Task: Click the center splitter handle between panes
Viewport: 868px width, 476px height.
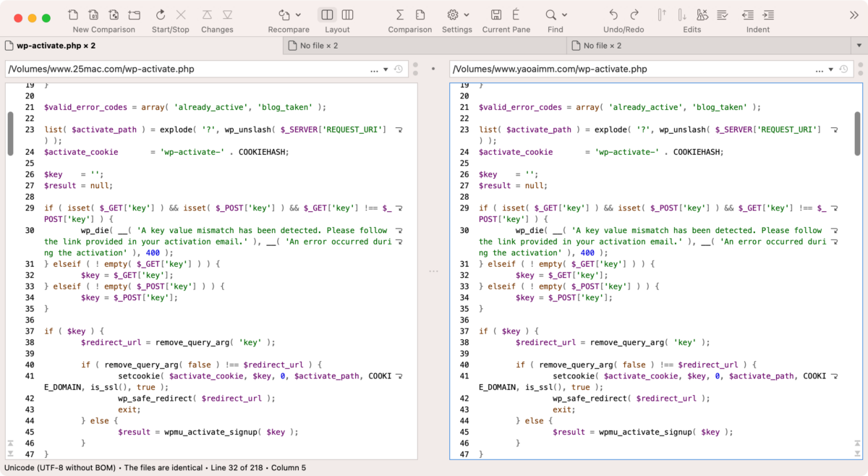Action: point(433,271)
